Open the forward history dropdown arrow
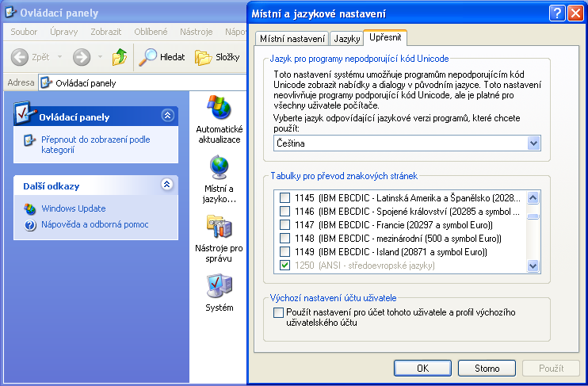588x386 pixels. tap(100, 57)
